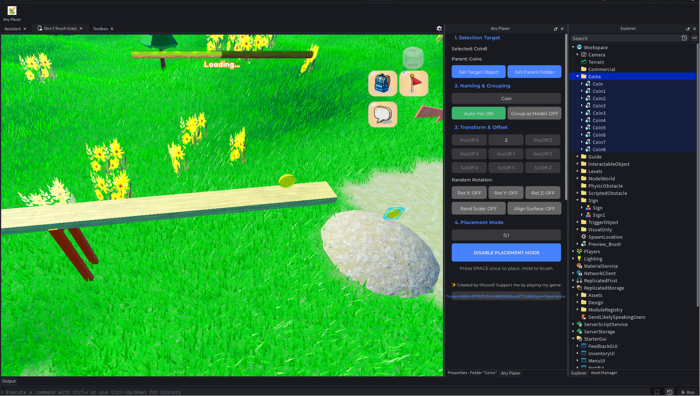The width and height of the screenshot is (700, 396).
Task: Click Set Target Object button
Action: 479,72
